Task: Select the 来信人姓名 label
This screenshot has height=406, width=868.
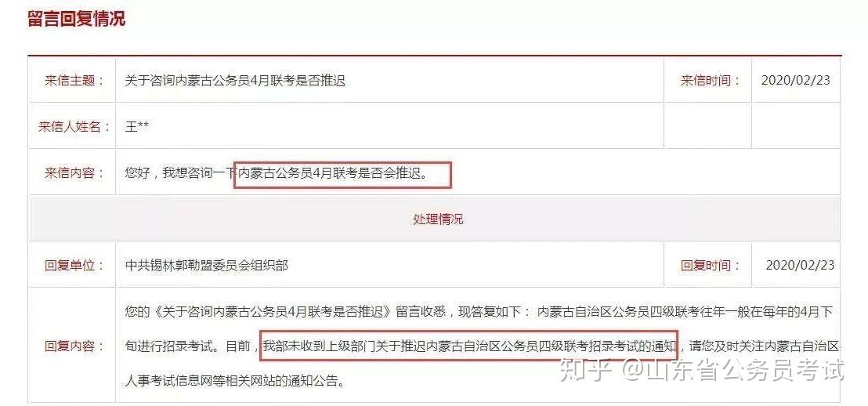Action: (x=71, y=127)
